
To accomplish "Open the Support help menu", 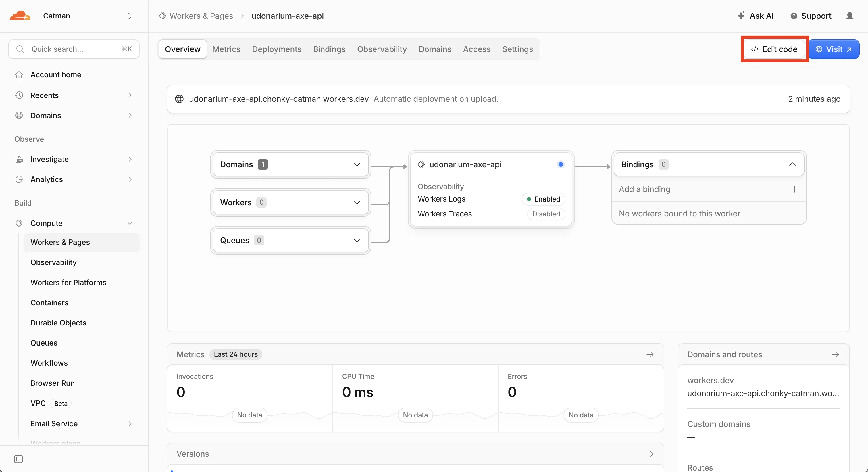I will tap(811, 16).
